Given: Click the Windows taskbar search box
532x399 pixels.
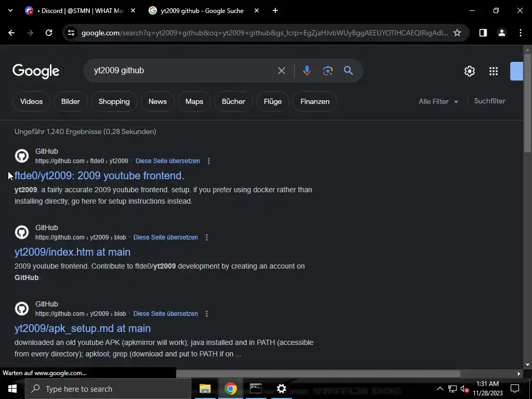Looking at the screenshot, I should [108, 389].
